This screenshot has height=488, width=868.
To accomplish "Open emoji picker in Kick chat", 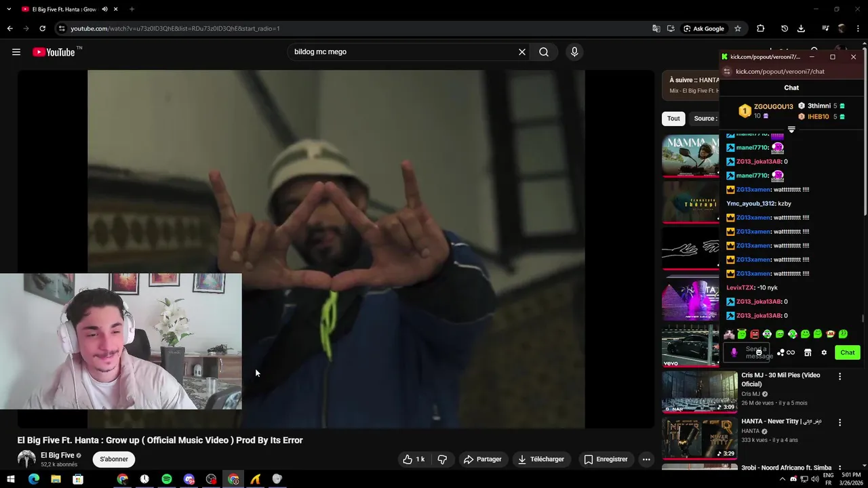I will pos(759,352).
